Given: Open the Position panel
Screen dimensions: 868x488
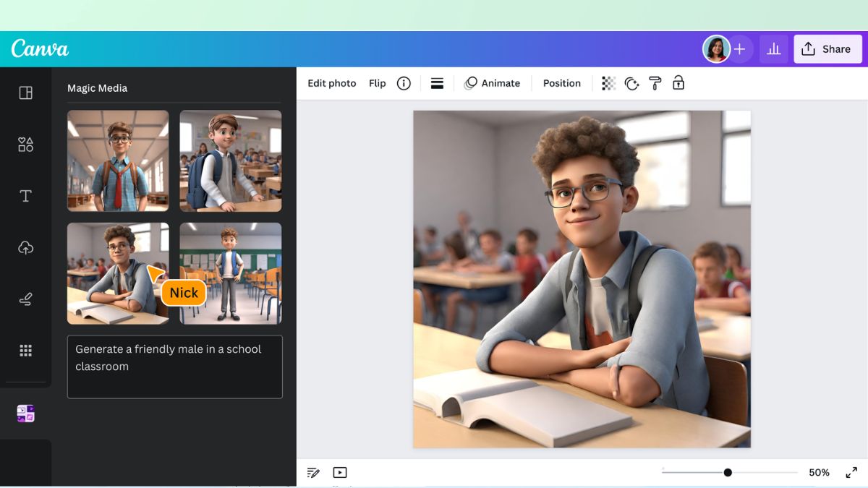Looking at the screenshot, I should tap(562, 83).
